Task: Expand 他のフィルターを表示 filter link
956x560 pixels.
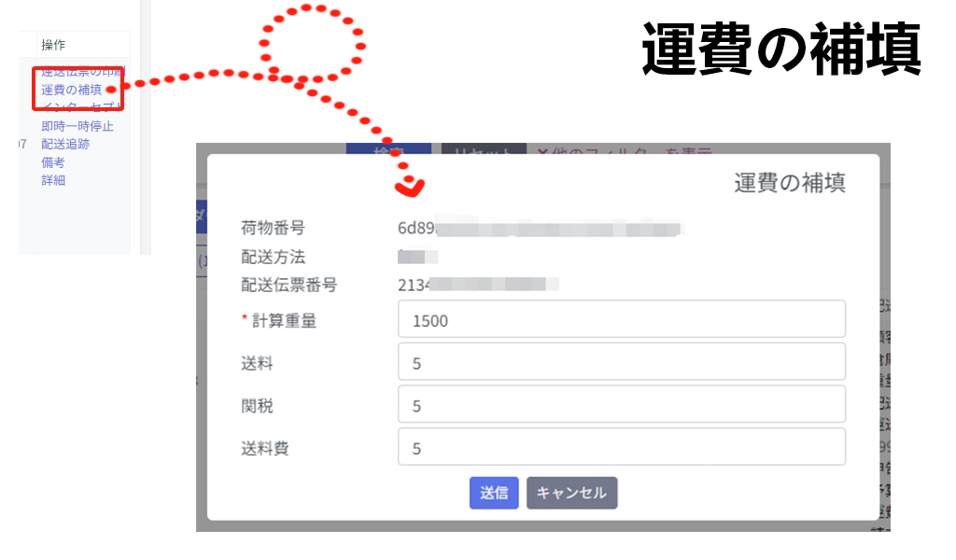Action: [624, 150]
